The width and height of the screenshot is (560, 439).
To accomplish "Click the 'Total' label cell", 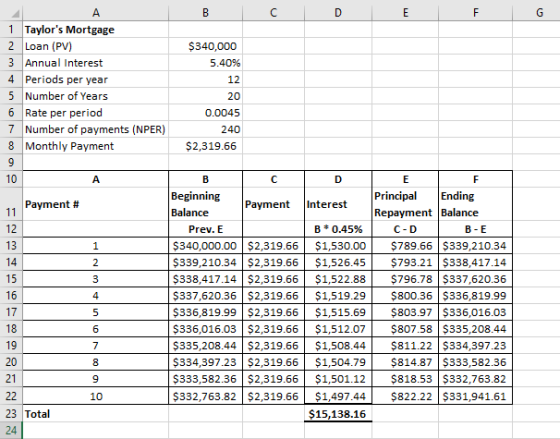I will click(96, 414).
